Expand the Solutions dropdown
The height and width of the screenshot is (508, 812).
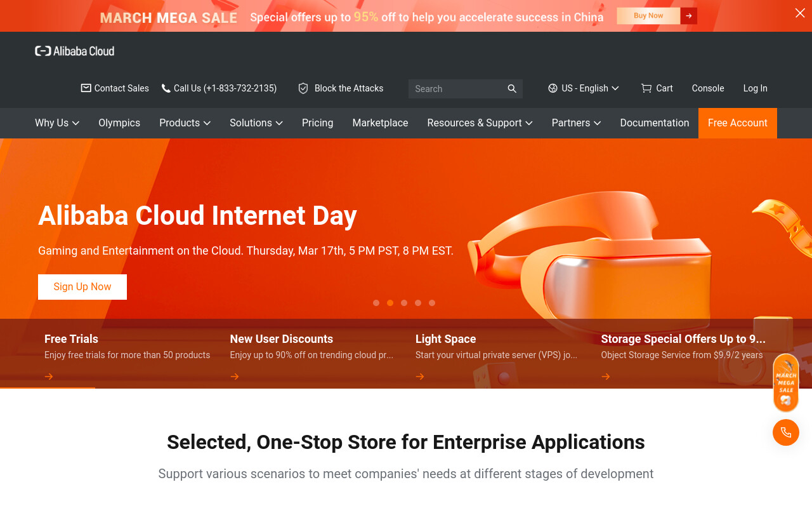point(256,123)
